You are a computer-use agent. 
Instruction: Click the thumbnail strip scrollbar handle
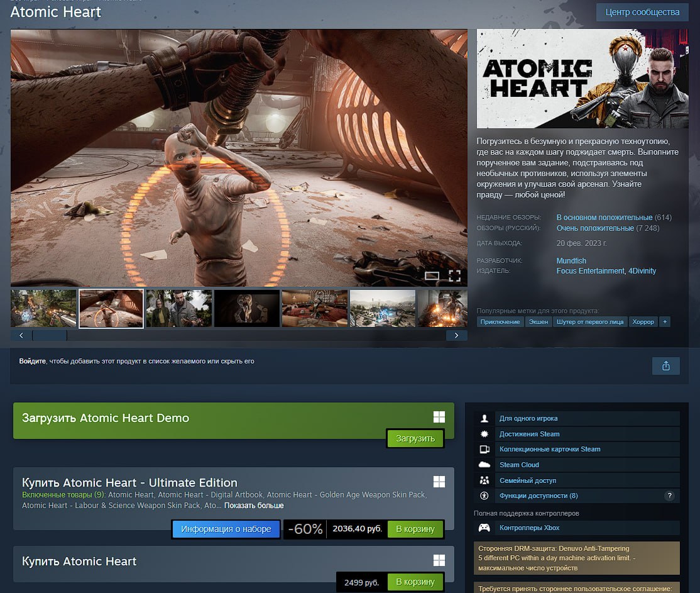[x=50, y=335]
